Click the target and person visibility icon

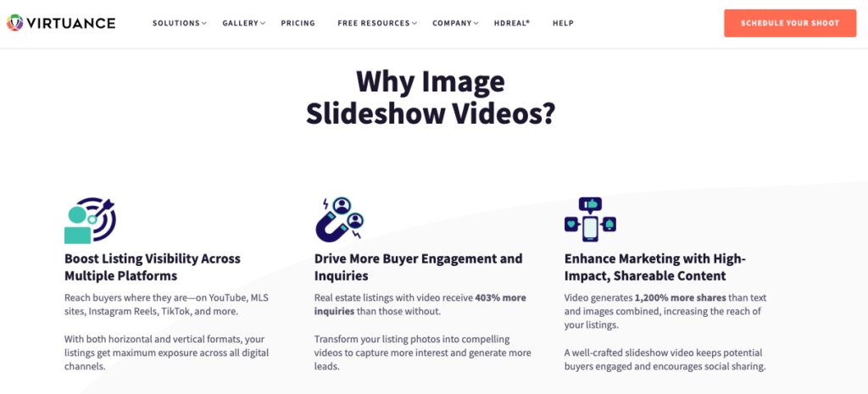pyautogui.click(x=90, y=220)
